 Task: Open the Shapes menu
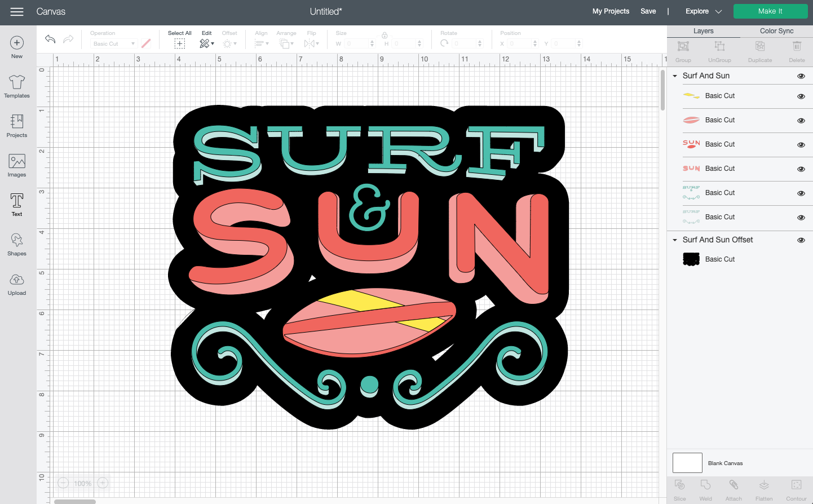(x=17, y=245)
